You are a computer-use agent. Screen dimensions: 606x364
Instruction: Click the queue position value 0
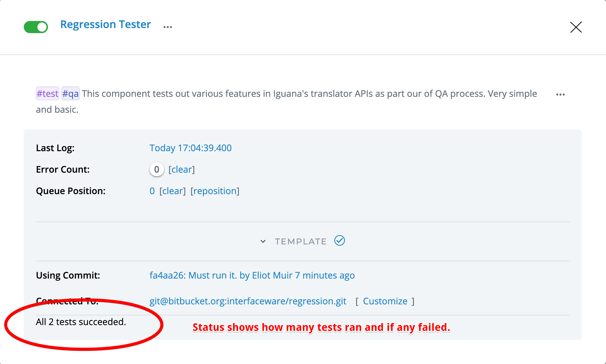coord(152,191)
